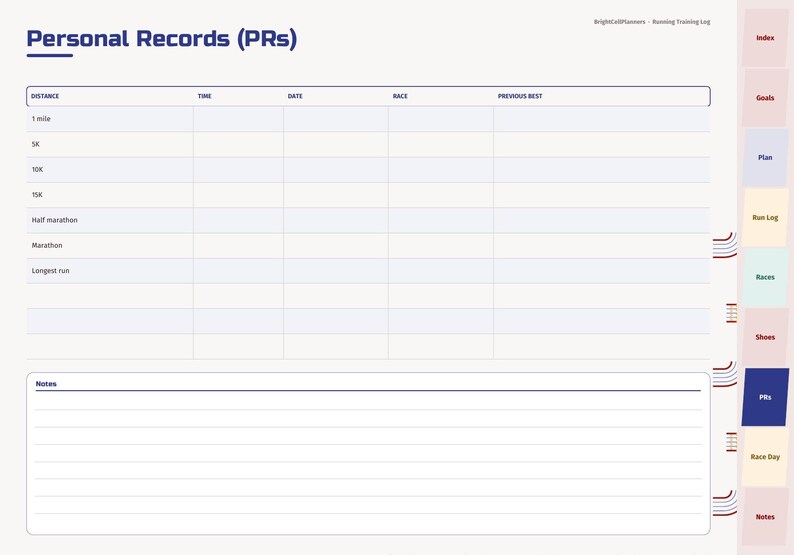Click the '5K' distance label
The height and width of the screenshot is (555, 794).
[x=35, y=144]
